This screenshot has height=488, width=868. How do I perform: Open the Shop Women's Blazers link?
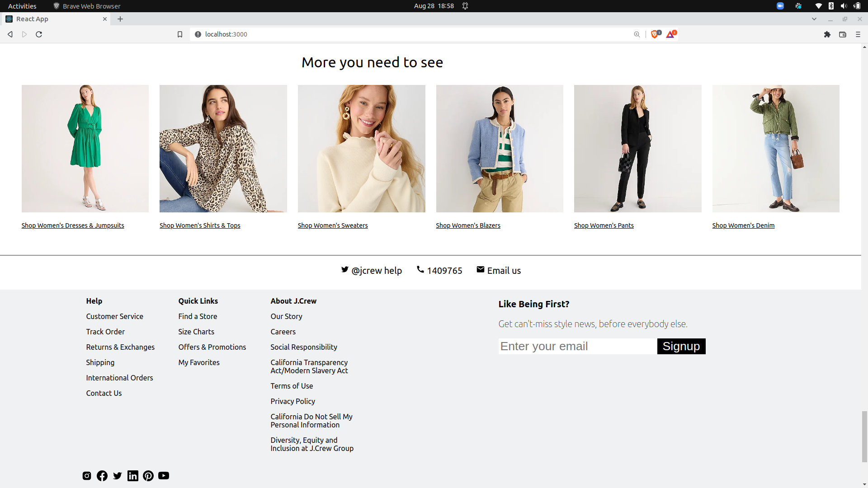point(468,225)
